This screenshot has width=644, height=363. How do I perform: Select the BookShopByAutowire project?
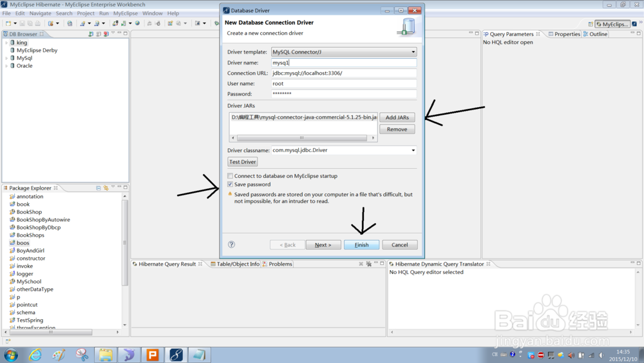coord(43,220)
